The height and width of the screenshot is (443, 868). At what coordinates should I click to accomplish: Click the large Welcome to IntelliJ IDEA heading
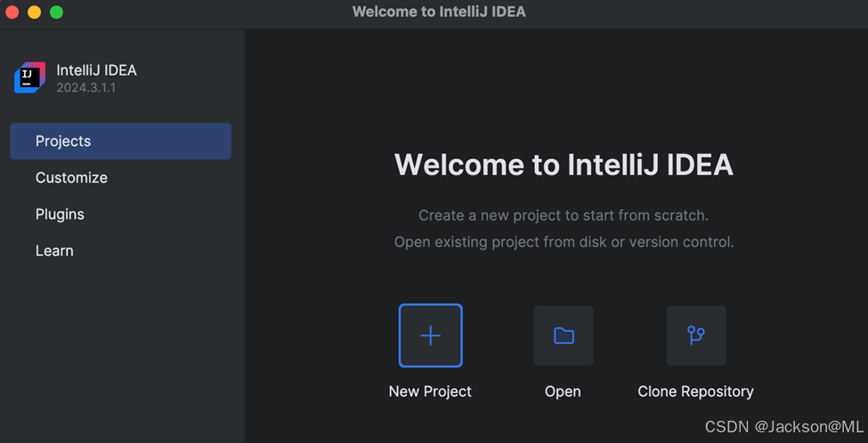coord(564,165)
